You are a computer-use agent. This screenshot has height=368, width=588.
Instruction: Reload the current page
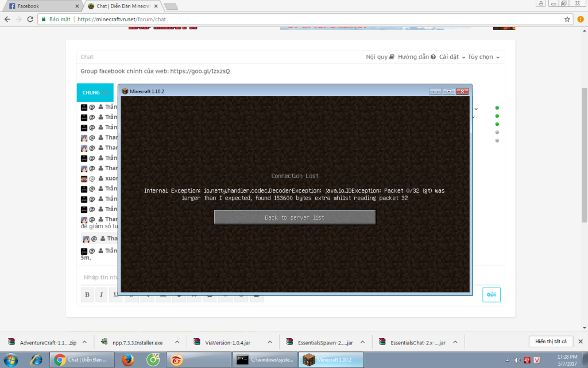[30, 19]
